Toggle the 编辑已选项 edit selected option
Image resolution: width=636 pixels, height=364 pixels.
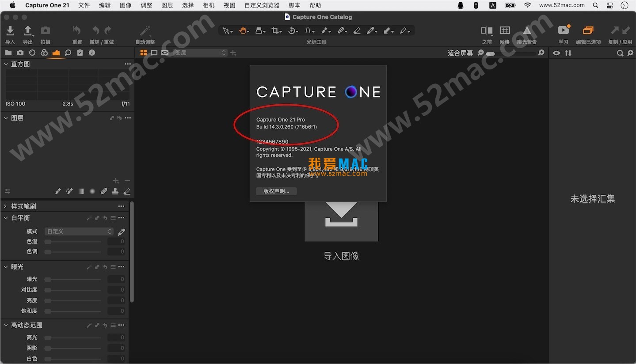pyautogui.click(x=588, y=31)
